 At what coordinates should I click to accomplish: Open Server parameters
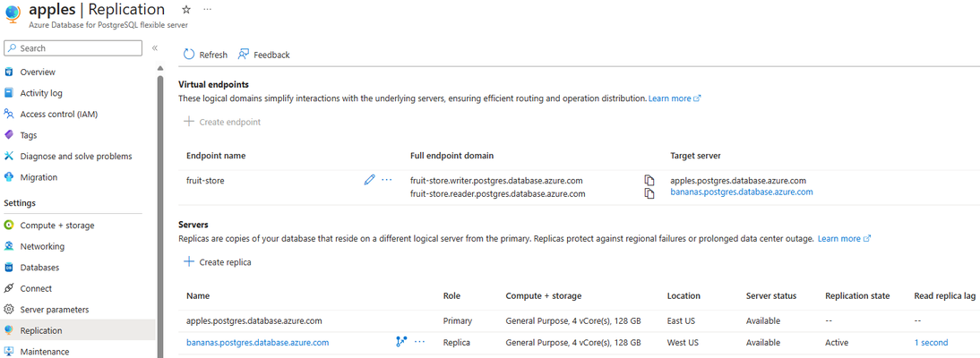tap(55, 310)
